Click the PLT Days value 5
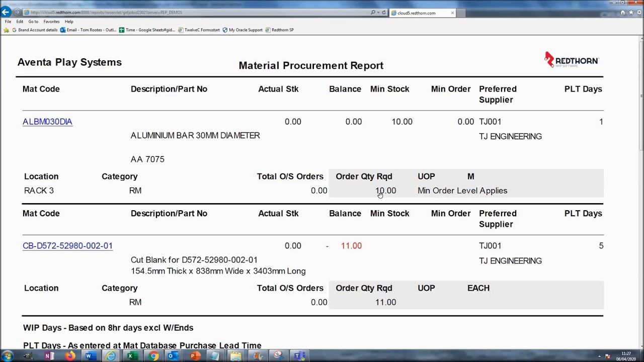This screenshot has width=644, height=362. (x=601, y=246)
